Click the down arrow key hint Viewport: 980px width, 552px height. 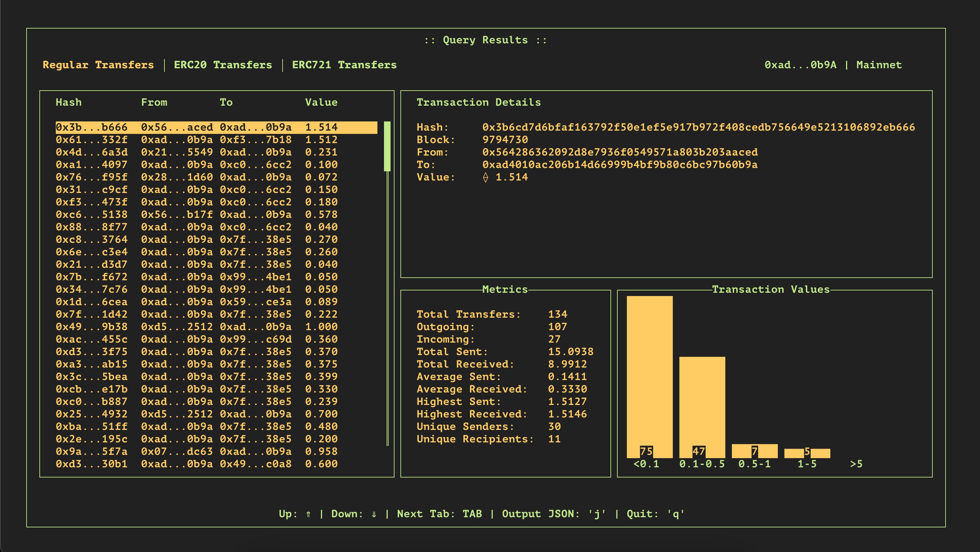pos(374,514)
